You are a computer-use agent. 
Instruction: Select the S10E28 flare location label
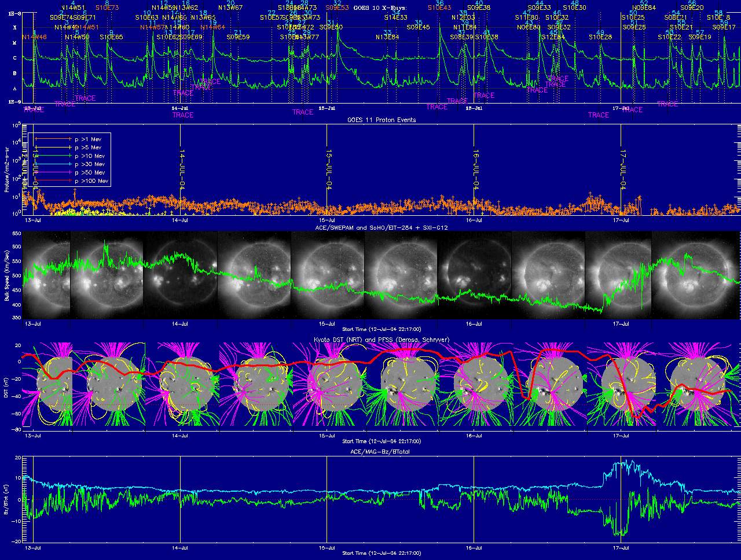pyautogui.click(x=600, y=37)
